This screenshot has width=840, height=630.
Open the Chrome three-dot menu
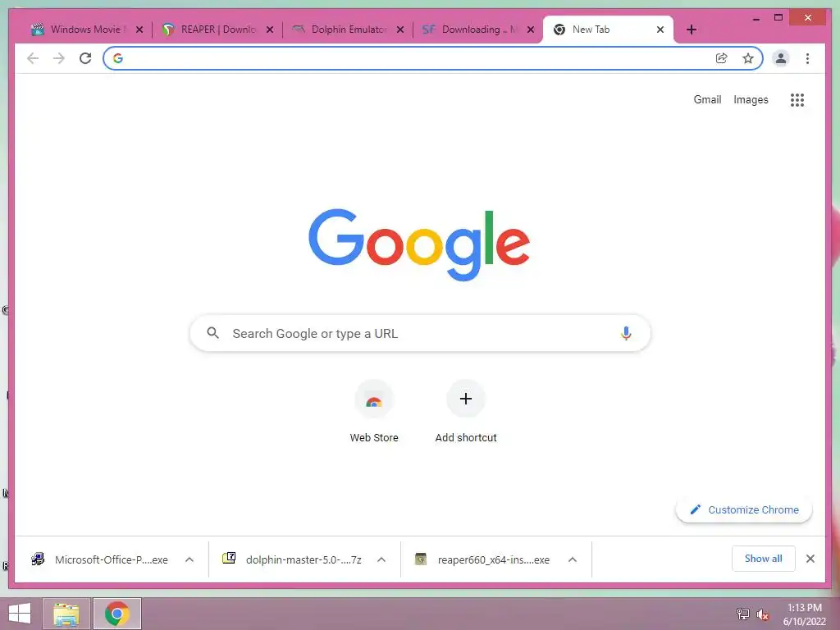pyautogui.click(x=807, y=58)
